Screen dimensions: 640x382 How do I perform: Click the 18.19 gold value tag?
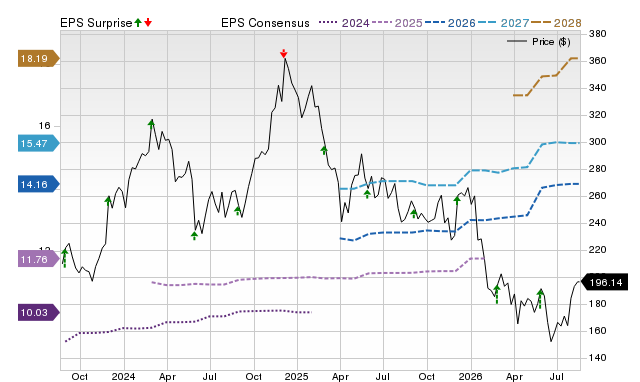coord(38,59)
